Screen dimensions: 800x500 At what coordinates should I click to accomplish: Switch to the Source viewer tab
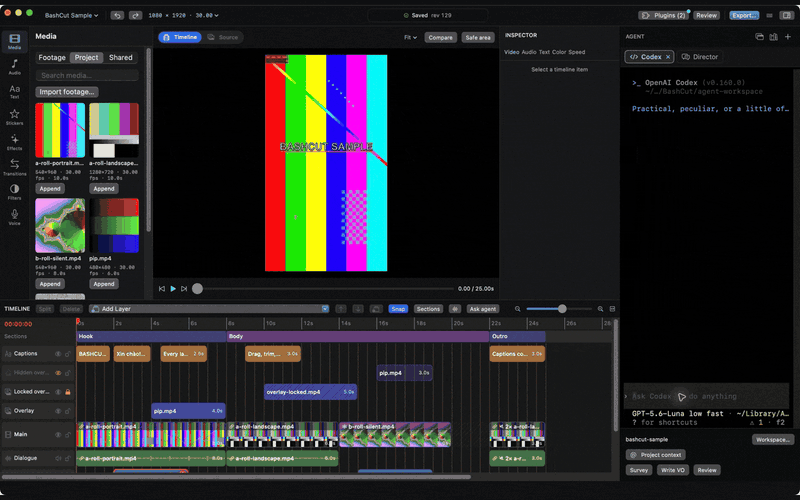point(223,37)
